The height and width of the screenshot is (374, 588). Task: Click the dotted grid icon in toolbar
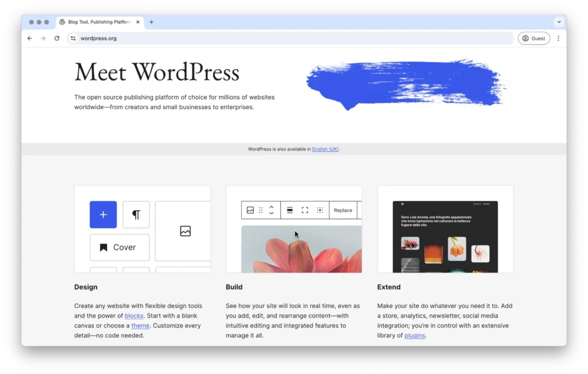(x=320, y=210)
